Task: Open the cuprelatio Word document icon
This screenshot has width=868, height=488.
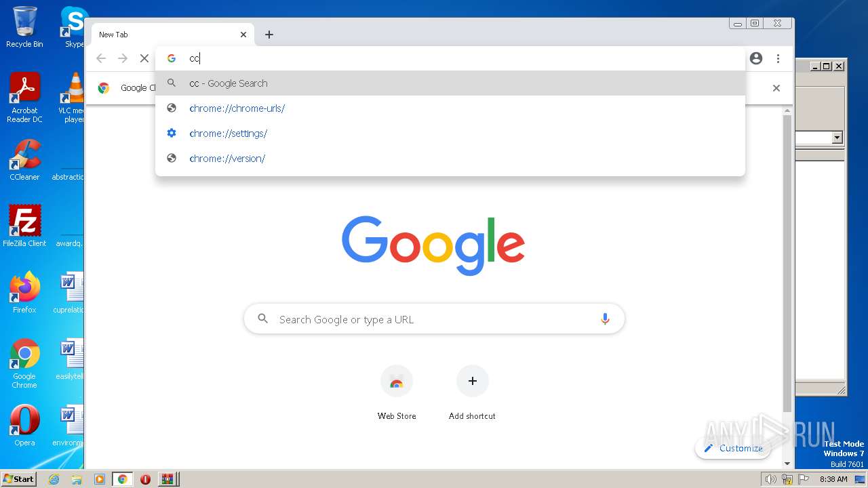Action: (70, 293)
